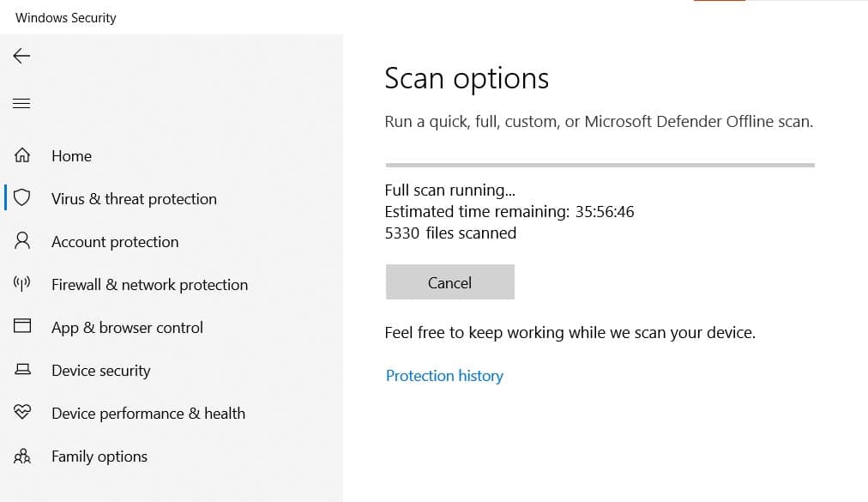Click the Virus & threat protection shield icon
Screen dimensions: 868x502
[22, 198]
